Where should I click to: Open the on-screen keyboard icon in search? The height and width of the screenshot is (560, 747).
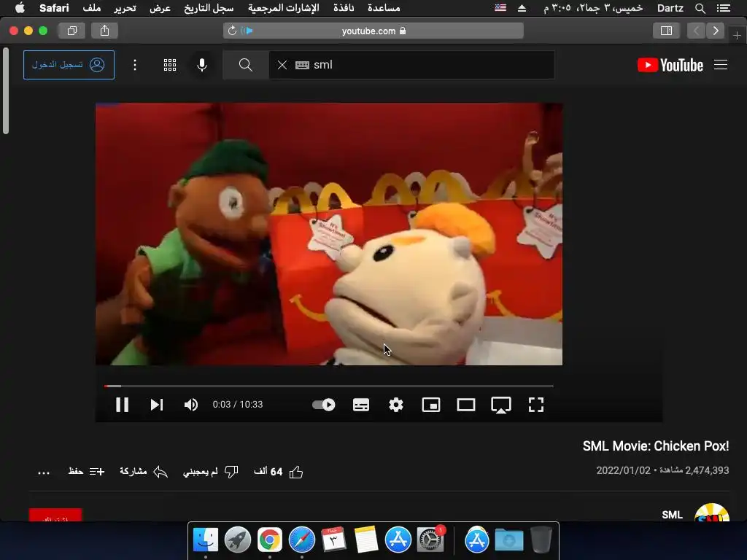302,65
